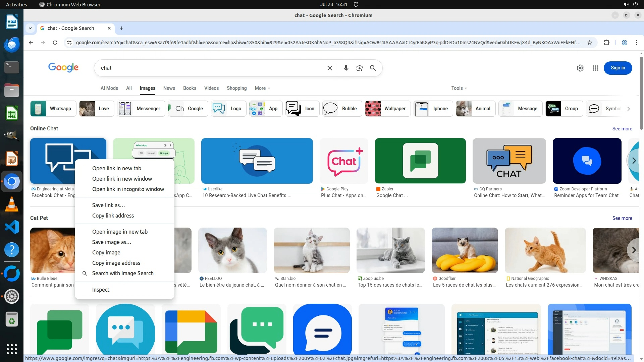Open Thunderbird from the dock

point(12,44)
